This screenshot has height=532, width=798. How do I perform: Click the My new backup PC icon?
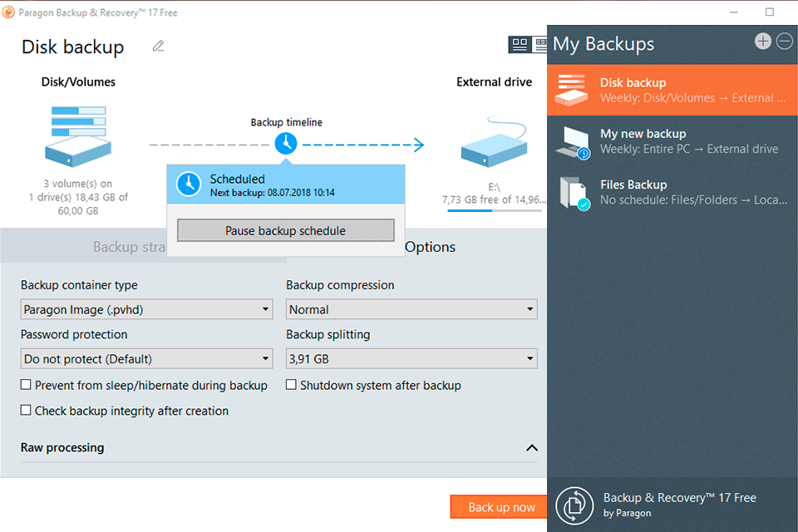[x=573, y=142]
